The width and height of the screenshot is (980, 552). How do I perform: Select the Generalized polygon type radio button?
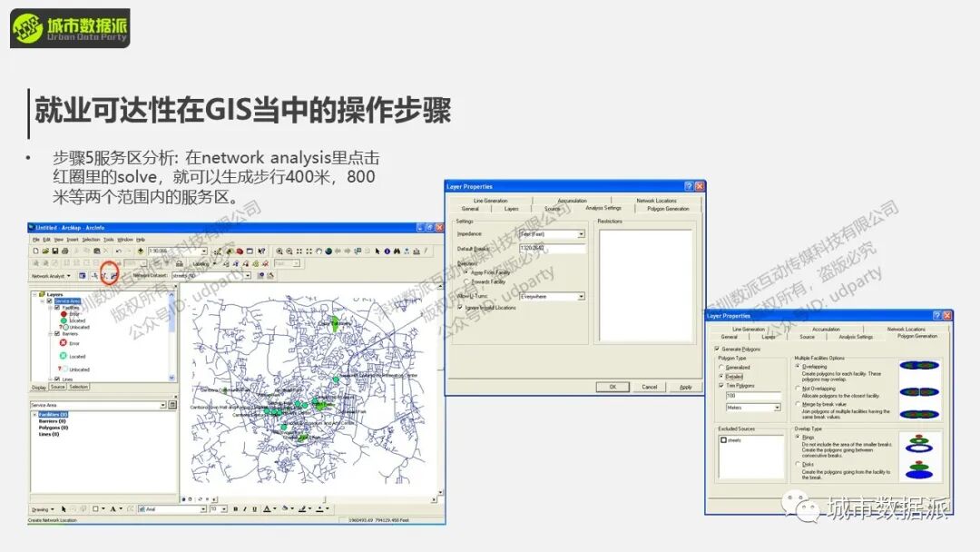coord(721,367)
